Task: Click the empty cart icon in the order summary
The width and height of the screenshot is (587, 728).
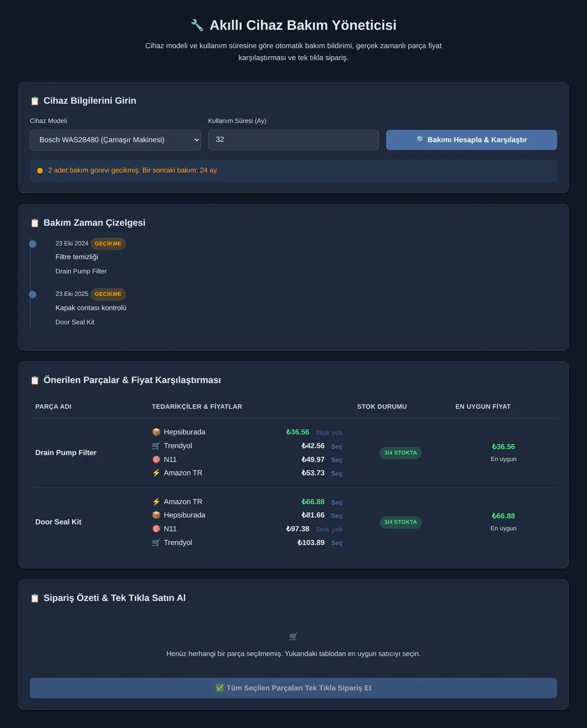Action: (293, 637)
